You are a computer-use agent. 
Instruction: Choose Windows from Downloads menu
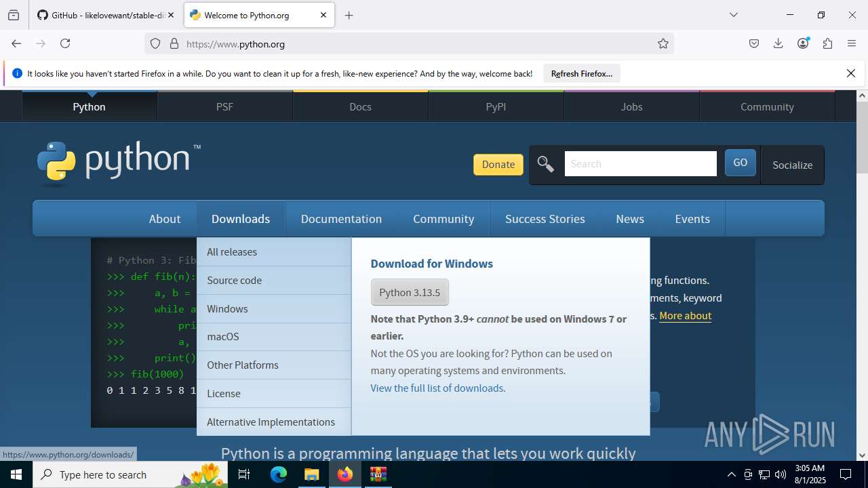(274, 308)
